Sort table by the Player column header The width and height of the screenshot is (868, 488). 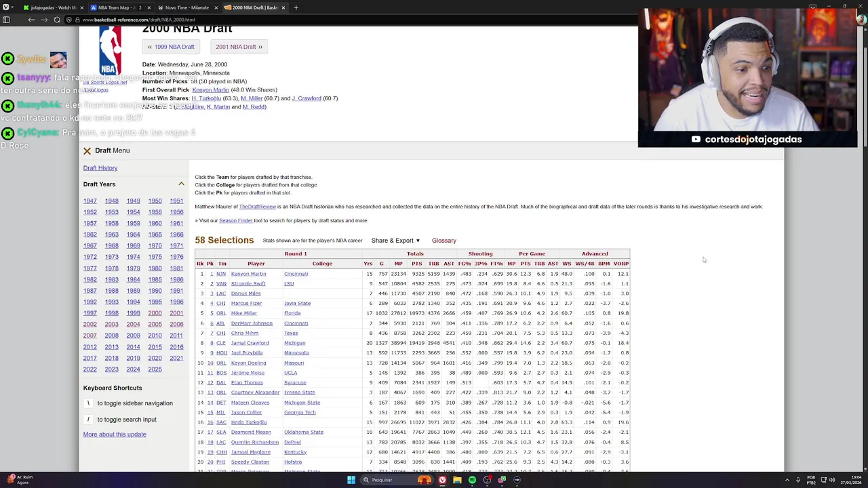click(x=256, y=264)
